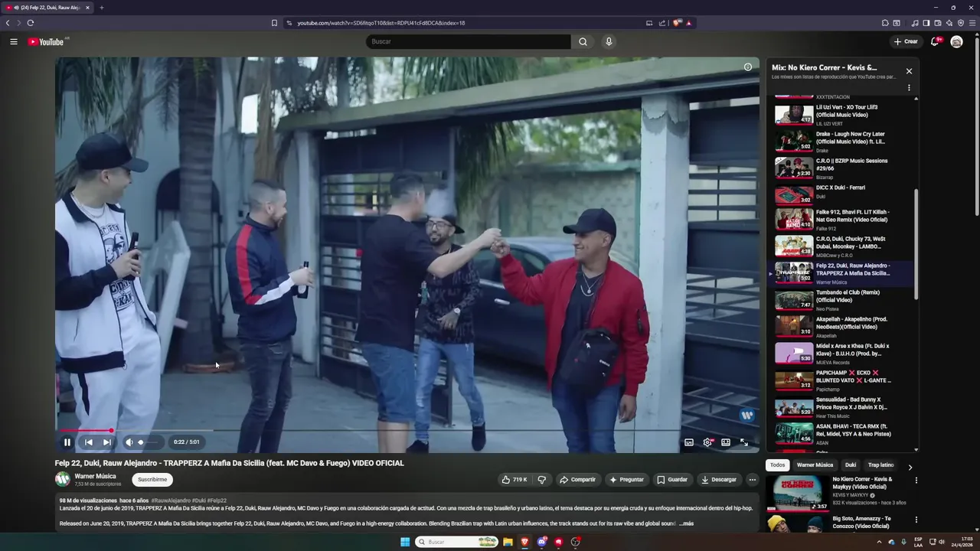The height and width of the screenshot is (551, 980).
Task: Open the YouTube guide hamburger menu
Action: click(x=14, y=41)
